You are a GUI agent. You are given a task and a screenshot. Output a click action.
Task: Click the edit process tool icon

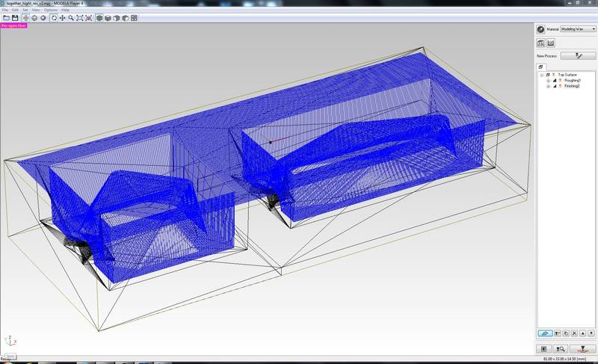(558, 333)
